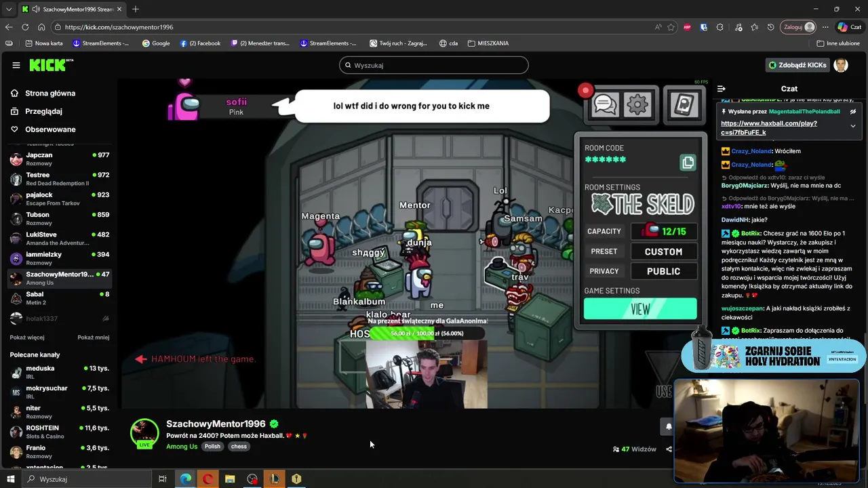Select the chess tag

click(x=239, y=447)
